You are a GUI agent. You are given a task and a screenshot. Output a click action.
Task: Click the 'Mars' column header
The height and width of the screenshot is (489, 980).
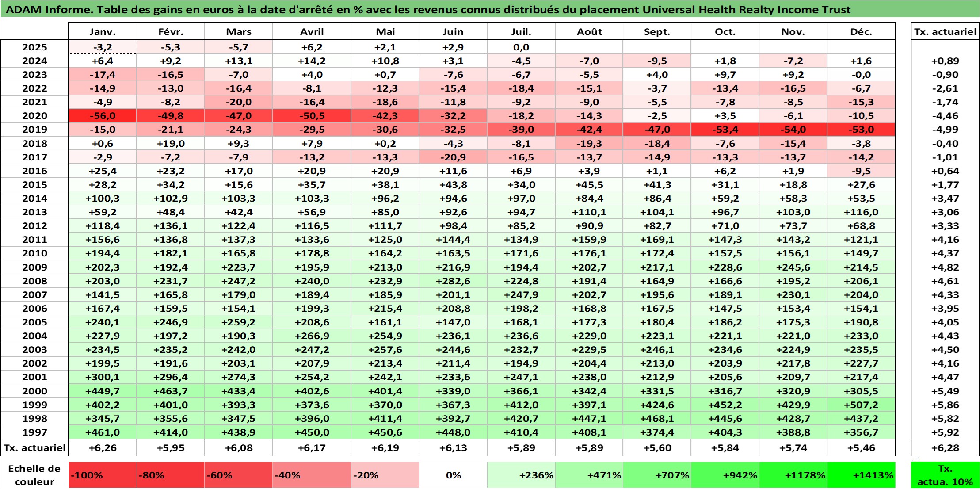[238, 32]
